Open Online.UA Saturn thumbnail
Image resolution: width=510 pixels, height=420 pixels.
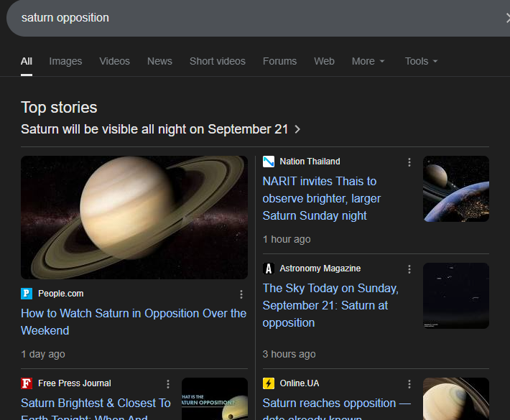[x=456, y=399]
